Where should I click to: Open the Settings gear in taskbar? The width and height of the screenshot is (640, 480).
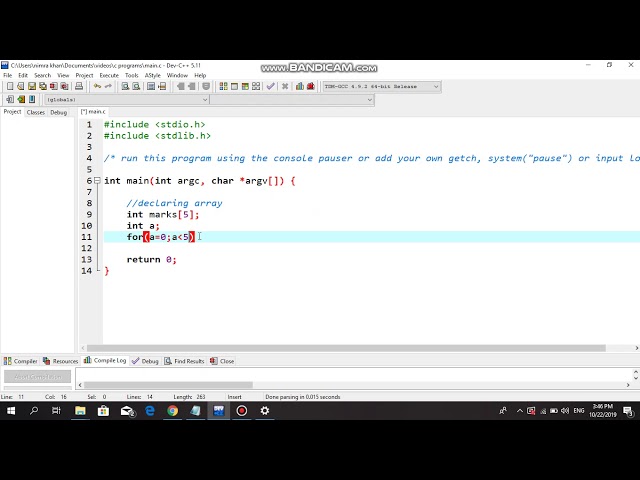point(265,411)
